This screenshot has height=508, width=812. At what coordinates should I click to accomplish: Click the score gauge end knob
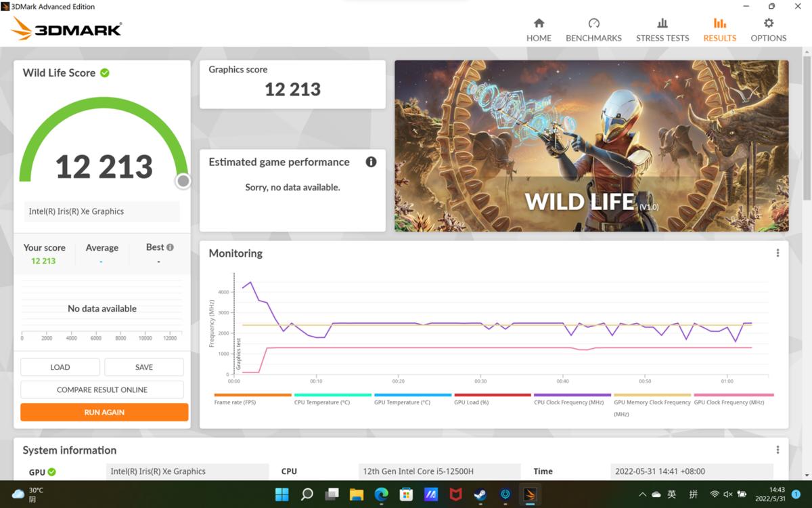[183, 181]
